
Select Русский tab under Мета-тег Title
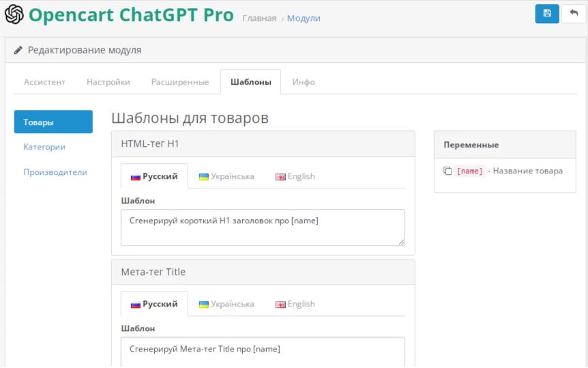tap(154, 304)
